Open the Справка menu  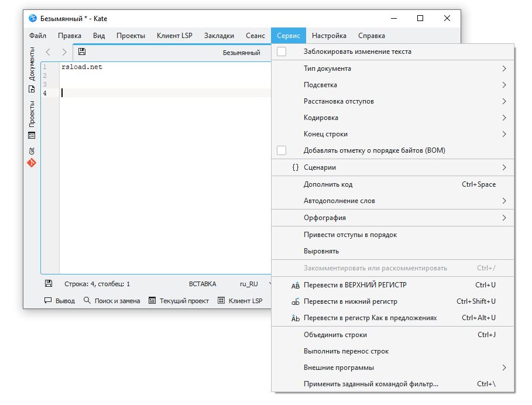tap(372, 36)
